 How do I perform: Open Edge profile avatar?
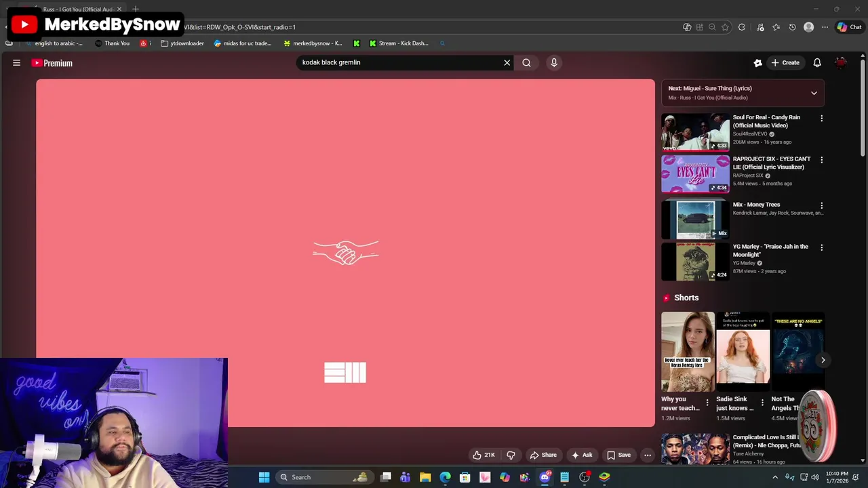tap(808, 27)
